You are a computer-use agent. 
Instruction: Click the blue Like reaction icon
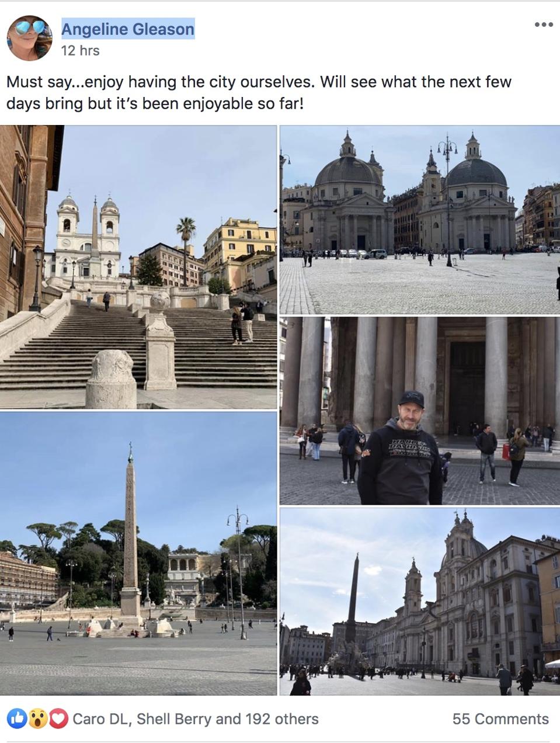17,718
